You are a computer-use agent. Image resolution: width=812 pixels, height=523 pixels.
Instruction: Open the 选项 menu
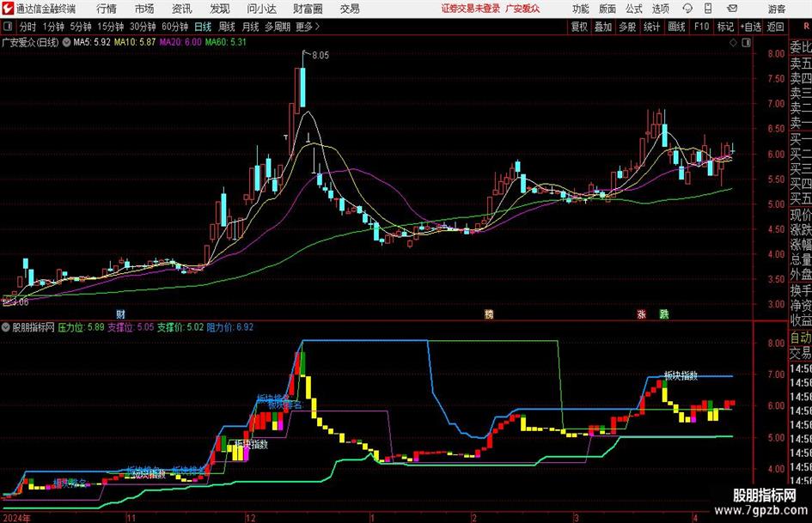pos(660,9)
